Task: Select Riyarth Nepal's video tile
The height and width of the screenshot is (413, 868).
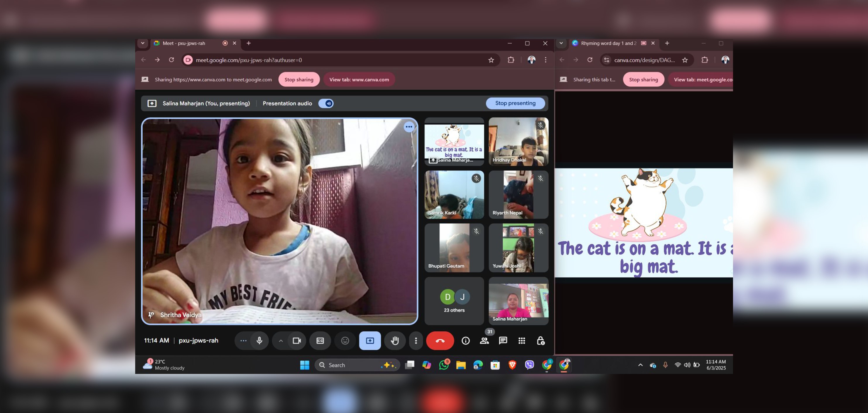Action: (518, 195)
